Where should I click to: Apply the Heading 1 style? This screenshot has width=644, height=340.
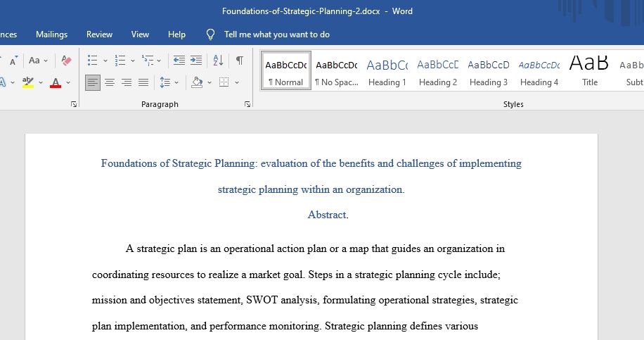387,70
